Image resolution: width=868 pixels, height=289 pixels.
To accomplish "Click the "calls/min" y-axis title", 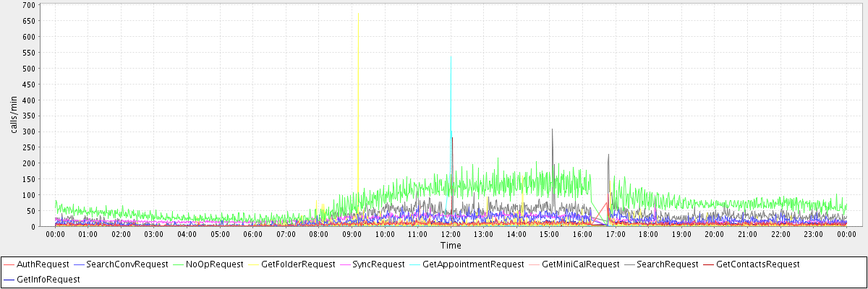I will tap(14, 116).
